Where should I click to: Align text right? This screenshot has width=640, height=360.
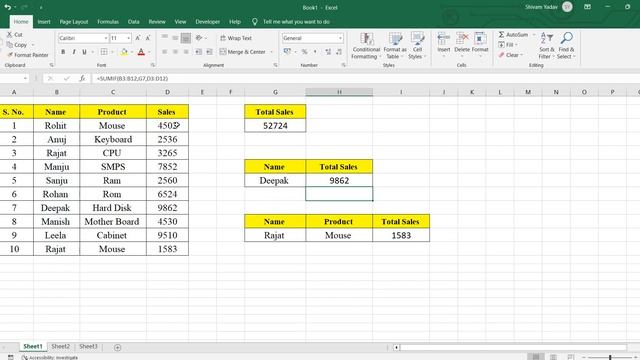point(186,52)
